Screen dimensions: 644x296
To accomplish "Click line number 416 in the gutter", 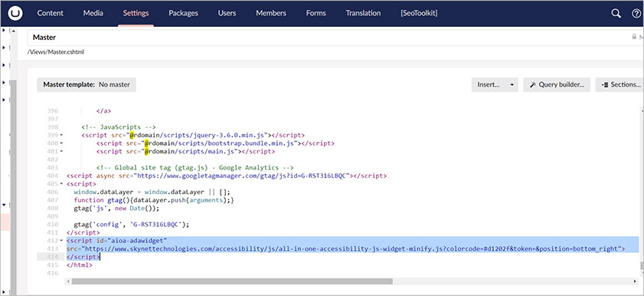I will pyautogui.click(x=53, y=273).
